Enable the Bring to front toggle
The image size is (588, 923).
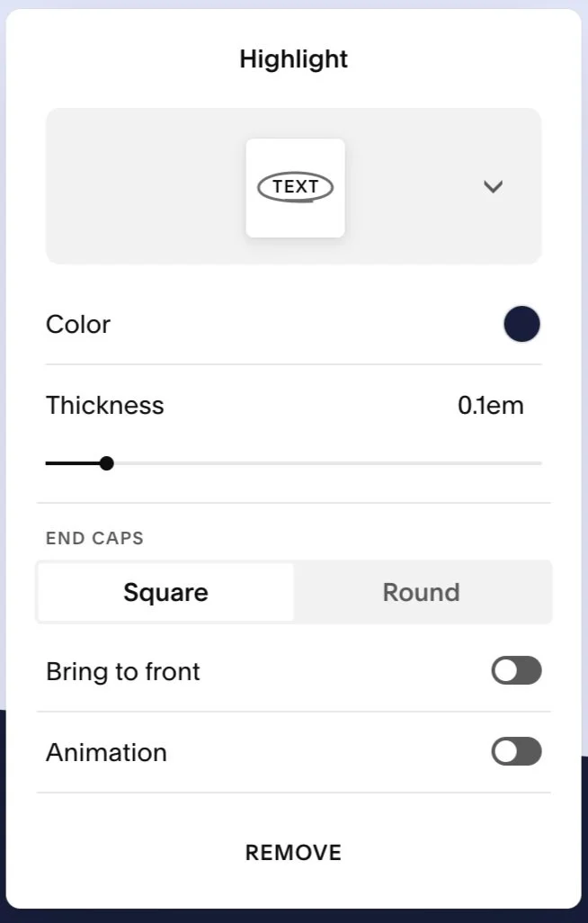(516, 671)
